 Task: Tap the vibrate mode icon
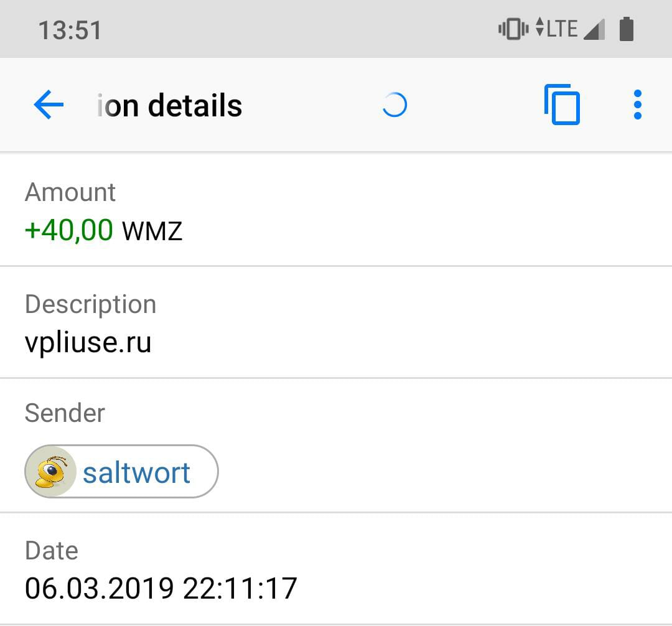[513, 29]
